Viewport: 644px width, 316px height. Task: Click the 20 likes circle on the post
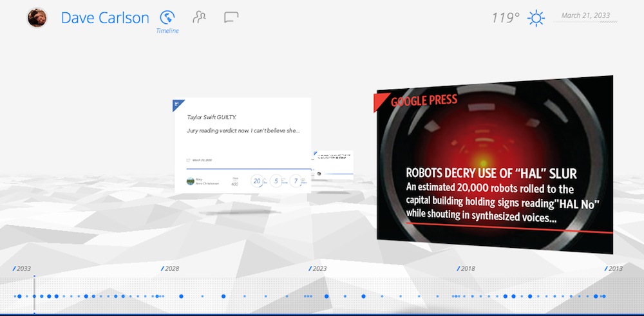[257, 181]
